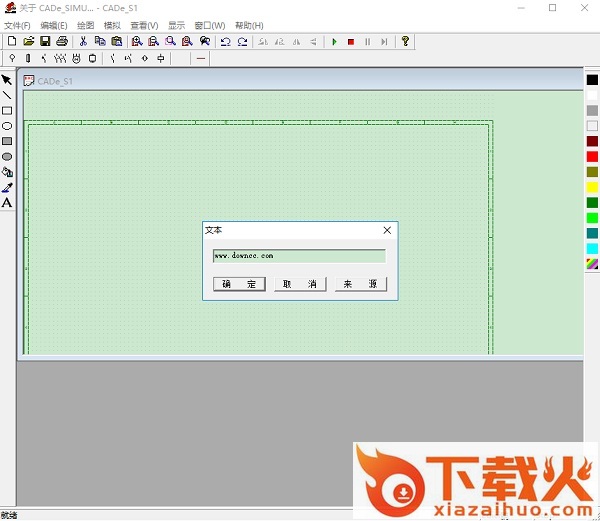
Task: Create a new document with the blank page icon
Action: (x=12, y=41)
